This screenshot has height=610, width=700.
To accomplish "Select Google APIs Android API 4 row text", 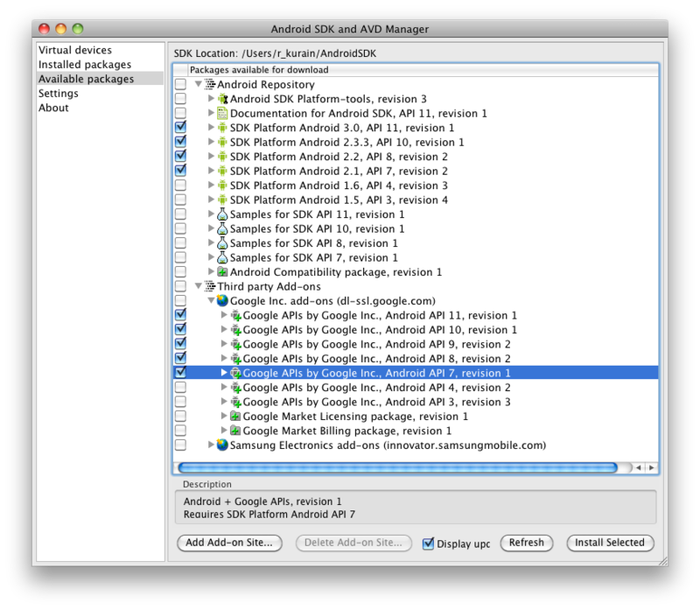I will 376,387.
